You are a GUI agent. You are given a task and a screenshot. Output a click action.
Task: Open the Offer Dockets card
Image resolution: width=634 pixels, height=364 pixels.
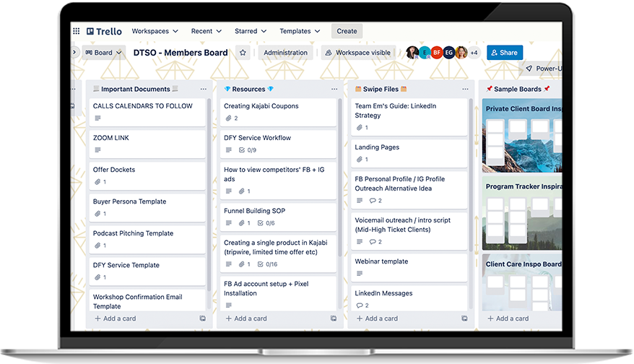tap(147, 176)
